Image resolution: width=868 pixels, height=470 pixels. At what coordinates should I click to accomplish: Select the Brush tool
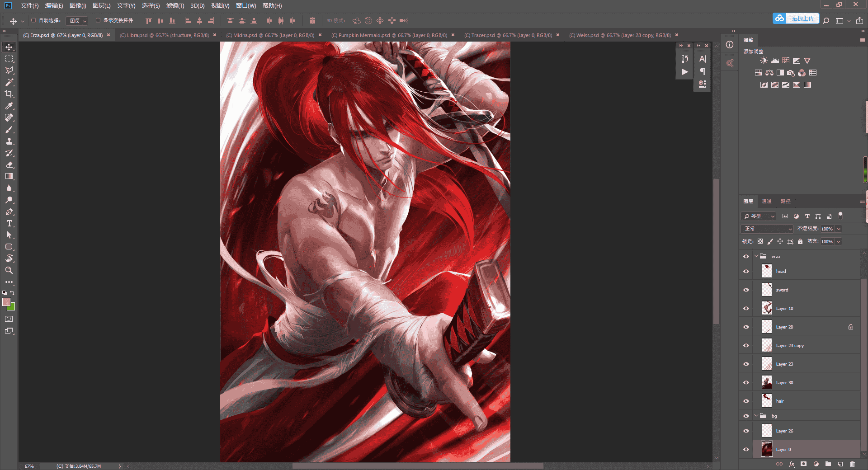coord(9,129)
